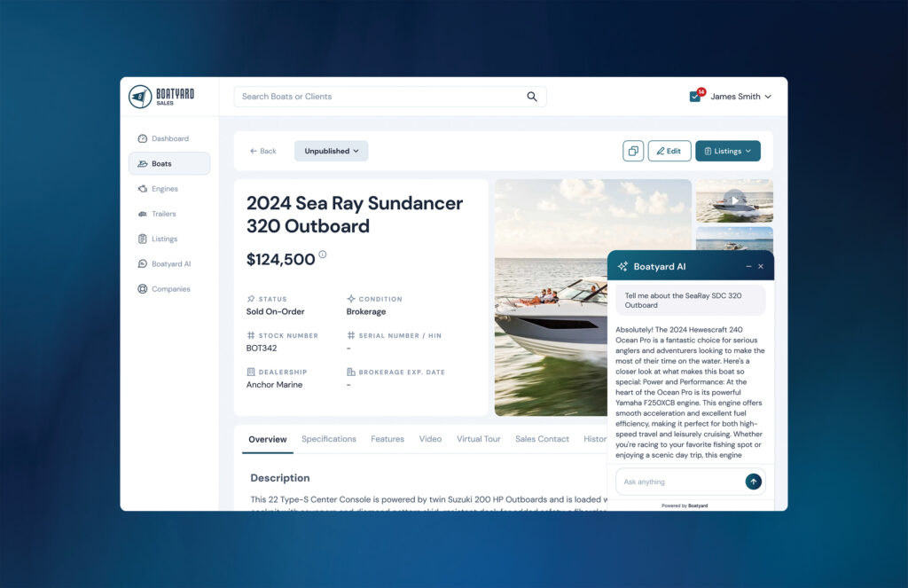Click the Anchor Marine dealership value
This screenshot has height=588, width=908.
click(274, 385)
